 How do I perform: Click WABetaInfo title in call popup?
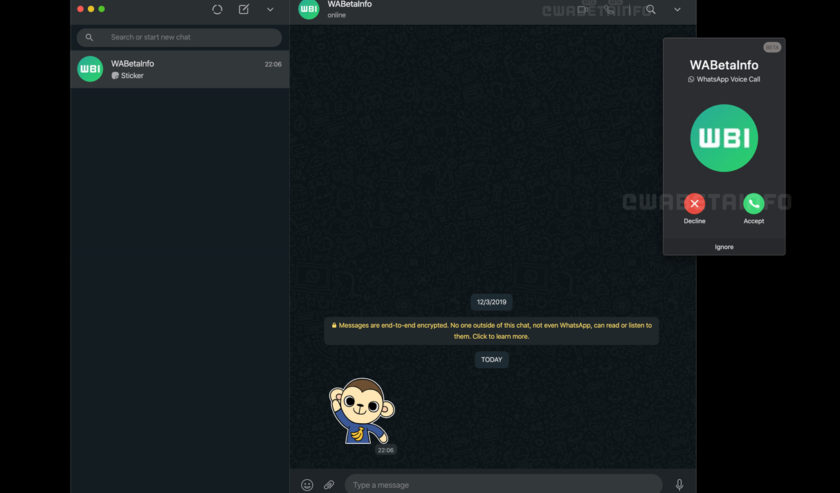pos(724,65)
